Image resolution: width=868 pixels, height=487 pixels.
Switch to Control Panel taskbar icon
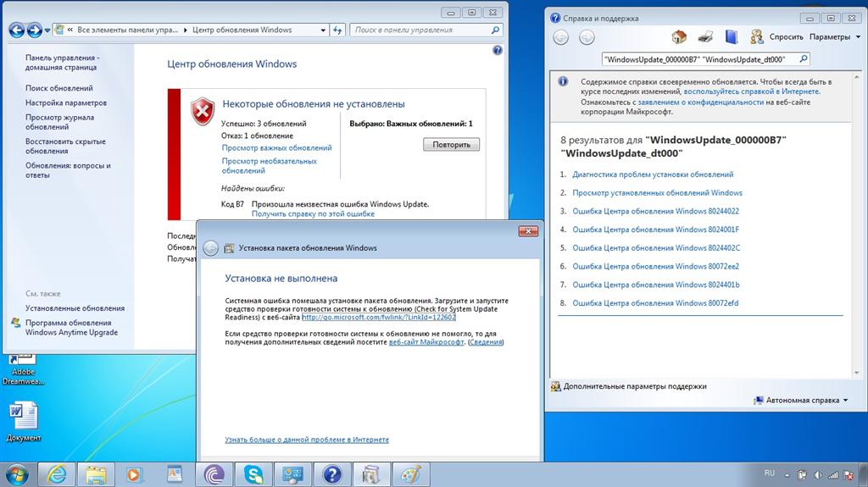pos(292,475)
